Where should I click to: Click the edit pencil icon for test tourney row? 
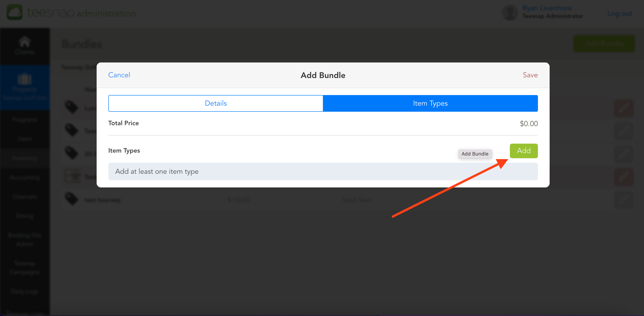point(624,200)
